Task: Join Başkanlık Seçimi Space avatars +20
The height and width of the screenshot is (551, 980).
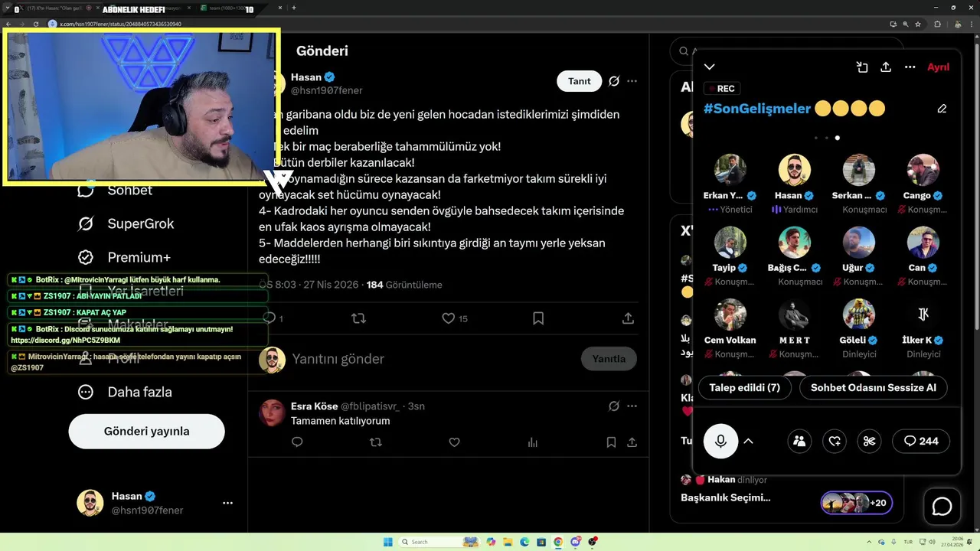Action: [x=856, y=503]
